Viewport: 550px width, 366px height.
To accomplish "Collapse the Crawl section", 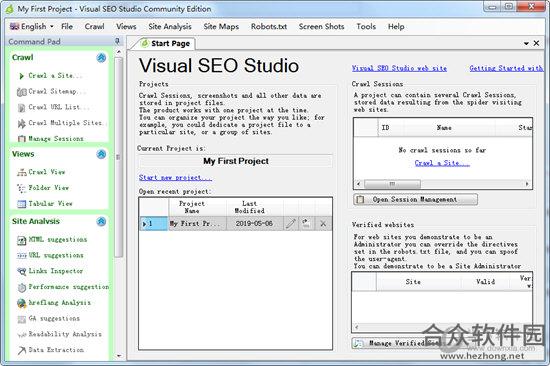I will (101, 58).
